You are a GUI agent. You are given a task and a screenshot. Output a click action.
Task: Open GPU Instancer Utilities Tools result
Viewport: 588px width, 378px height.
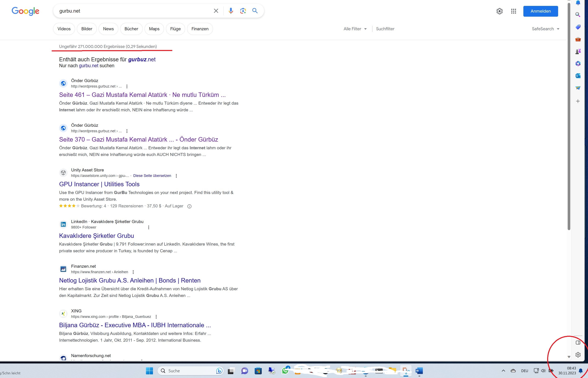(99, 184)
